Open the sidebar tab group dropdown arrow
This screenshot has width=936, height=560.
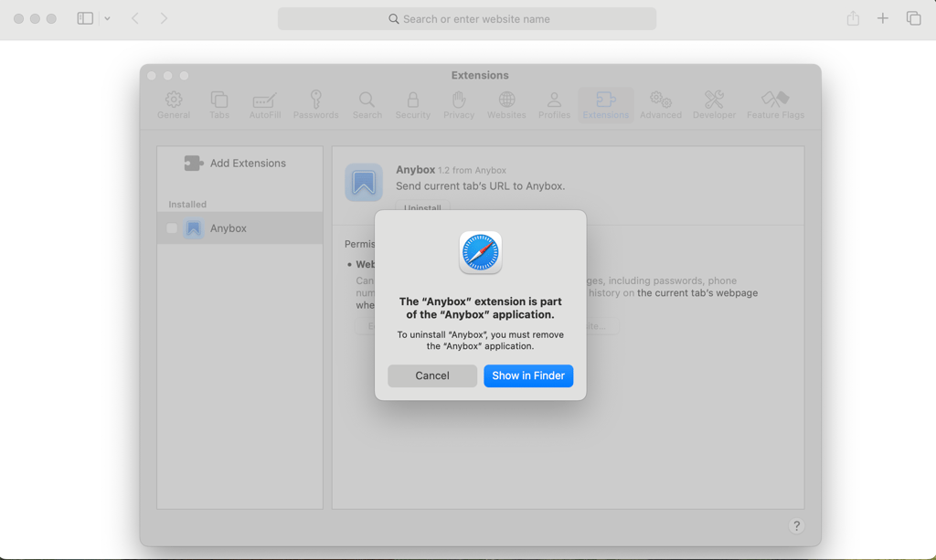coord(108,18)
